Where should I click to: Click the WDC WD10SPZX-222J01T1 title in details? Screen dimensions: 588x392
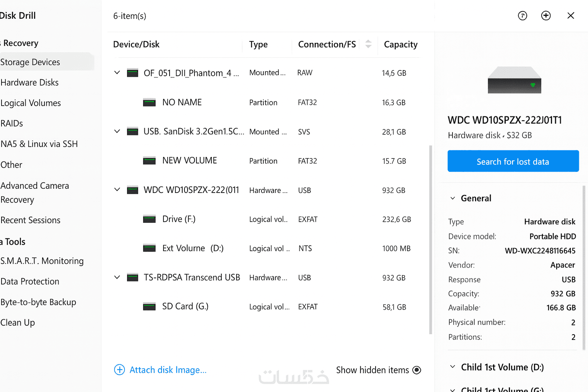[505, 120]
